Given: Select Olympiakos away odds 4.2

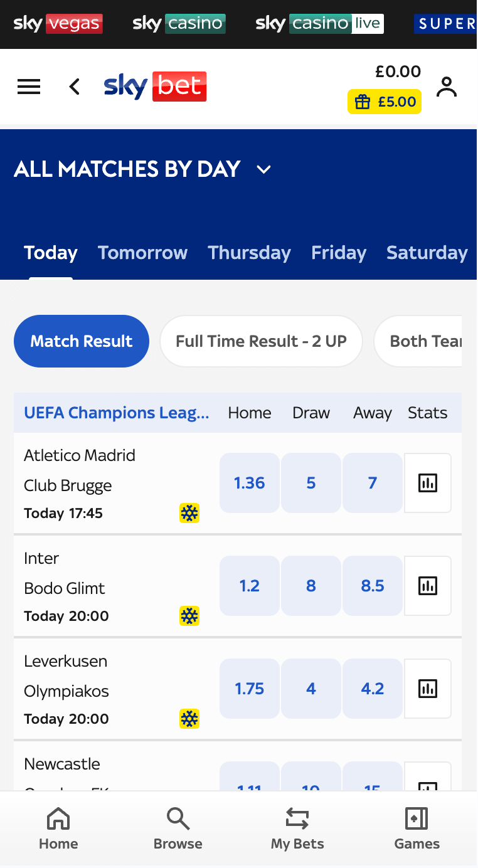Looking at the screenshot, I should (372, 689).
